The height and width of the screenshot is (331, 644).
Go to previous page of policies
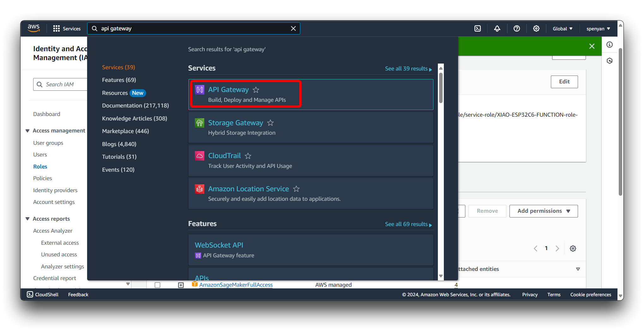(535, 248)
